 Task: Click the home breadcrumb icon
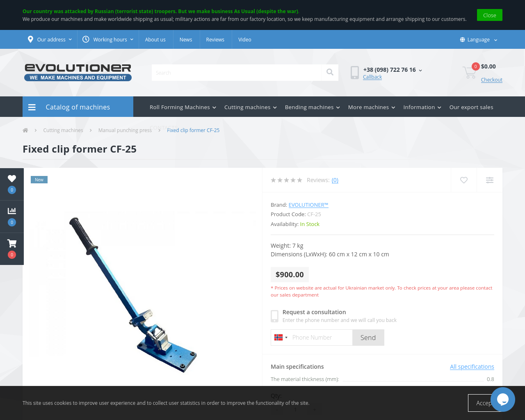point(25,130)
